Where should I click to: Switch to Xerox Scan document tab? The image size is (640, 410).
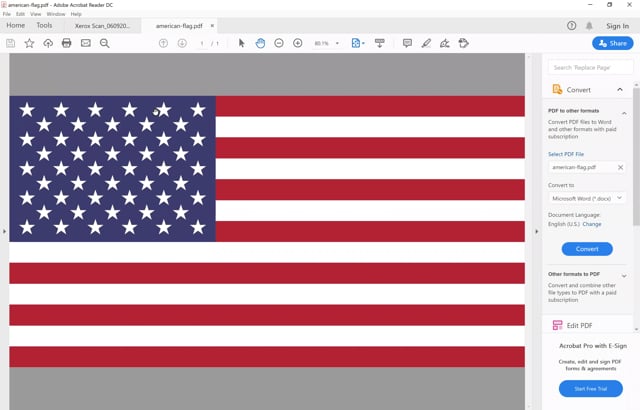[x=102, y=26]
